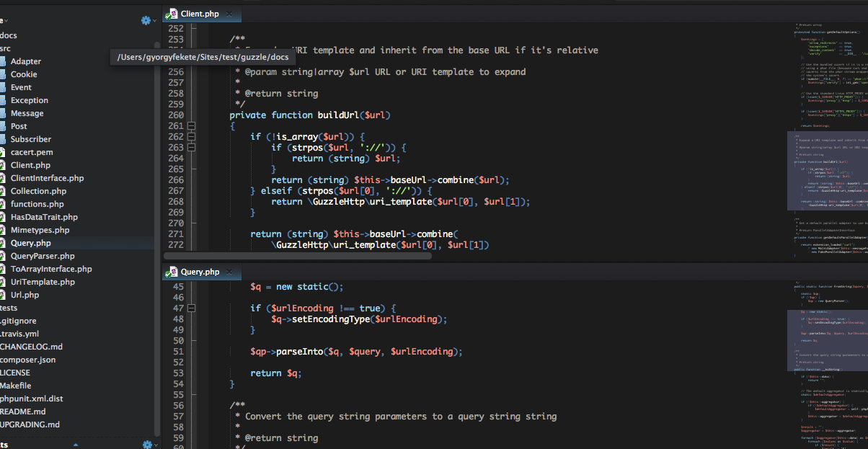Close the Client.php tab
Image resolution: width=868 pixels, height=449 pixels.
(229, 14)
